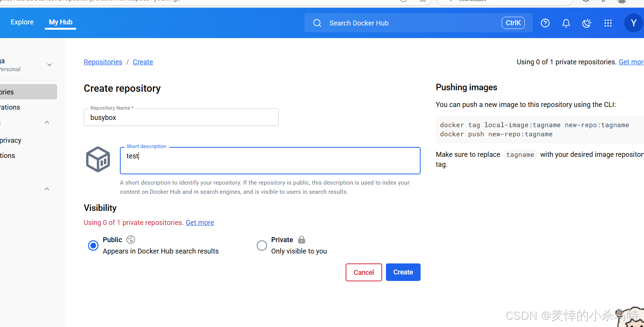Screen dimensions: 644x327
Task: Click the docker tag command line
Action: [x=534, y=125]
